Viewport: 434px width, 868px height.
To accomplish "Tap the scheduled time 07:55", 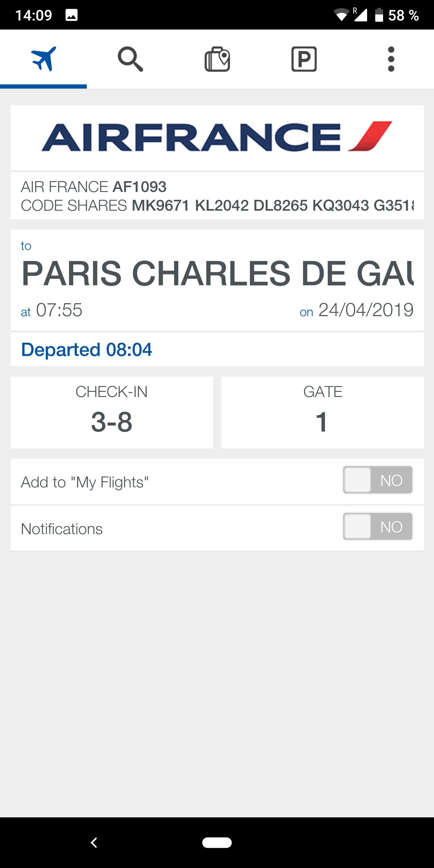I will tap(59, 310).
